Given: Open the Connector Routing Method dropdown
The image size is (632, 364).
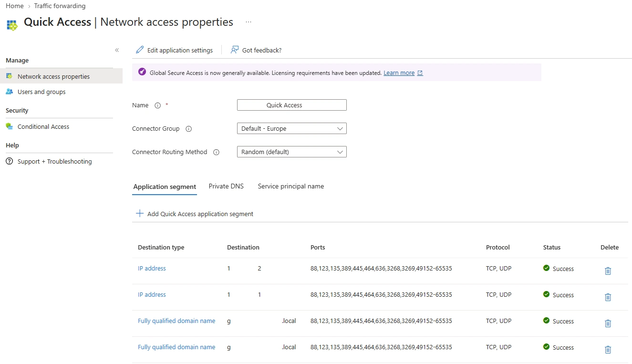Looking at the screenshot, I should [292, 152].
